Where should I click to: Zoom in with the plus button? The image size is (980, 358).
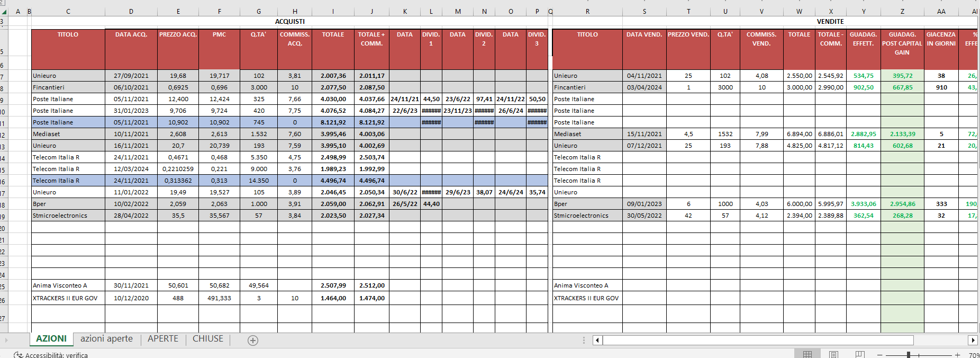coord(957,355)
